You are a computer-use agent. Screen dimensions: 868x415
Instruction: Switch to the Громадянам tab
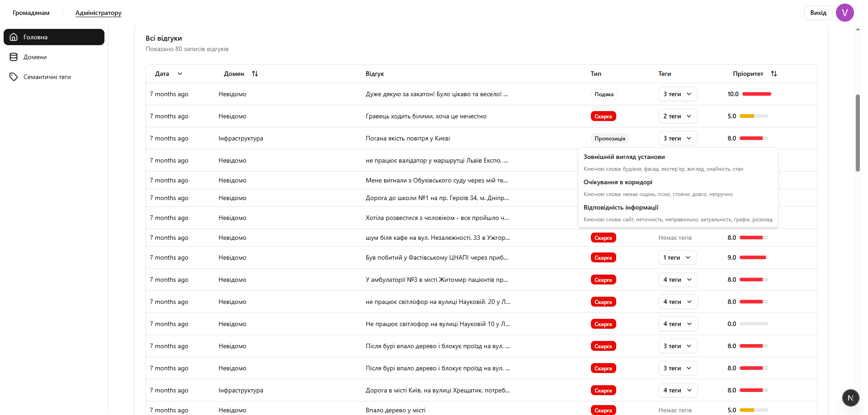click(x=31, y=13)
